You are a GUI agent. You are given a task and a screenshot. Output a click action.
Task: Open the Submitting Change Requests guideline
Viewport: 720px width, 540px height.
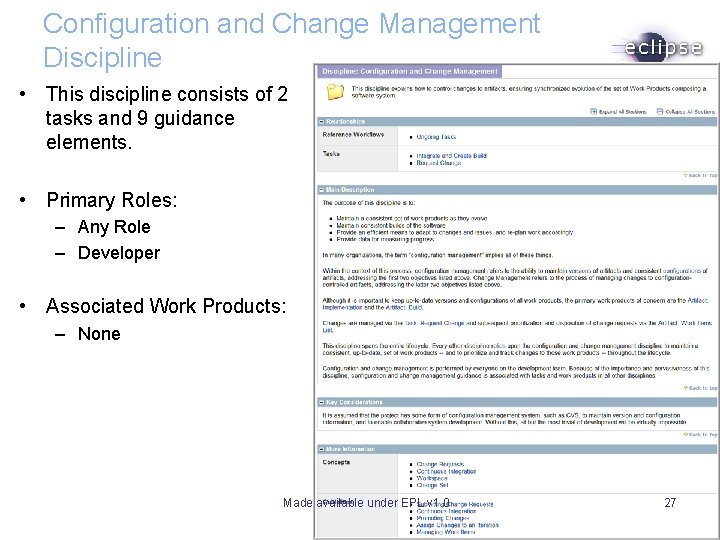[455, 504]
